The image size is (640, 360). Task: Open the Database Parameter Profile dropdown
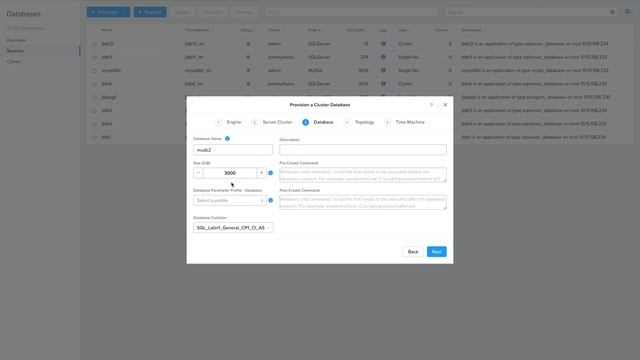point(230,200)
